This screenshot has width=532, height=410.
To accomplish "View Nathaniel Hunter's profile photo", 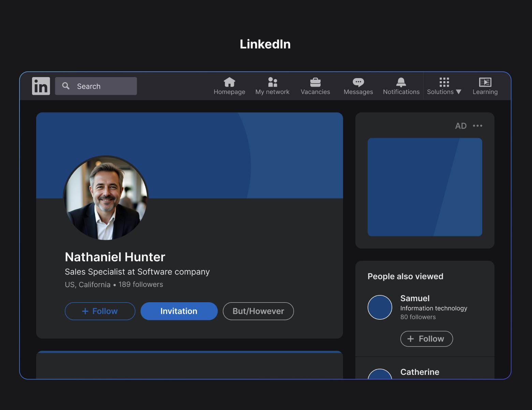I will point(106,198).
